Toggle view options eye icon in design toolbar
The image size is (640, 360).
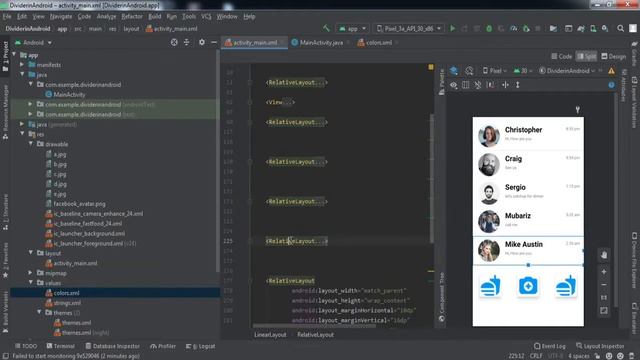point(453,85)
